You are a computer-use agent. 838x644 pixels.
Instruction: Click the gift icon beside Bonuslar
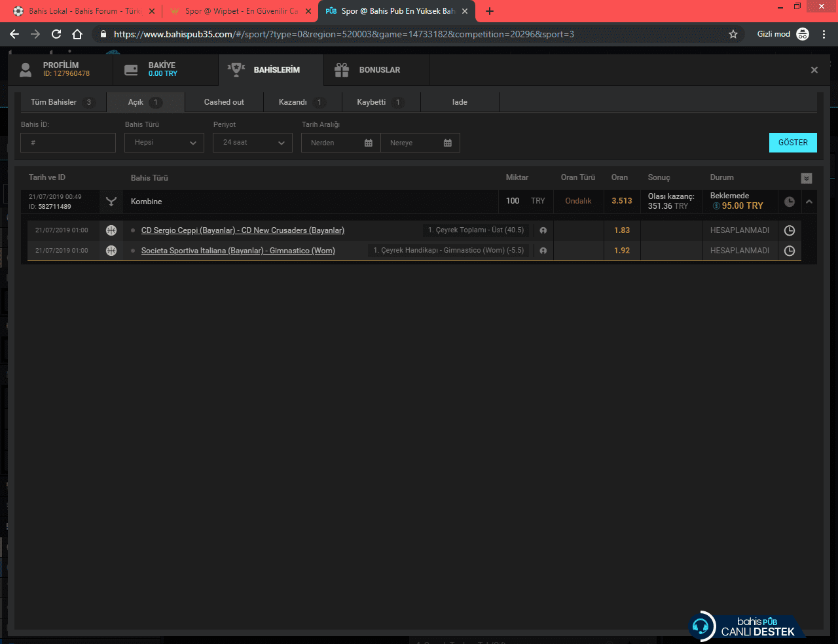[342, 70]
